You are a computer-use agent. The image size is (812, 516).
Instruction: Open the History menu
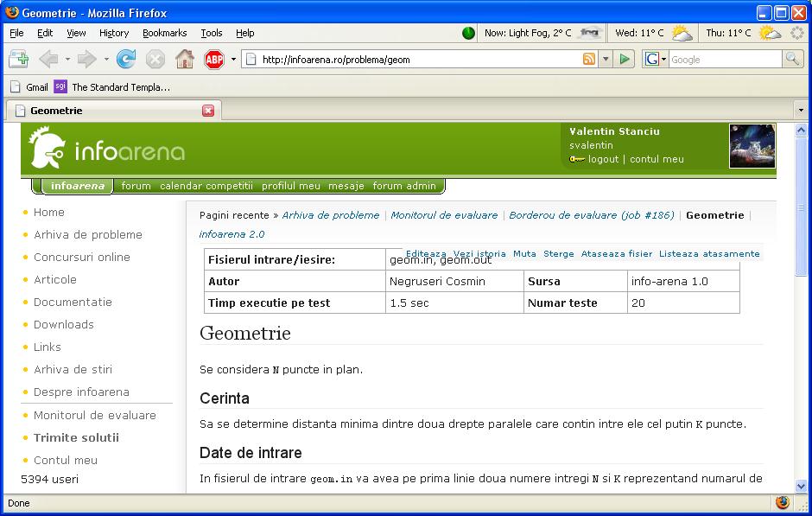coord(114,33)
